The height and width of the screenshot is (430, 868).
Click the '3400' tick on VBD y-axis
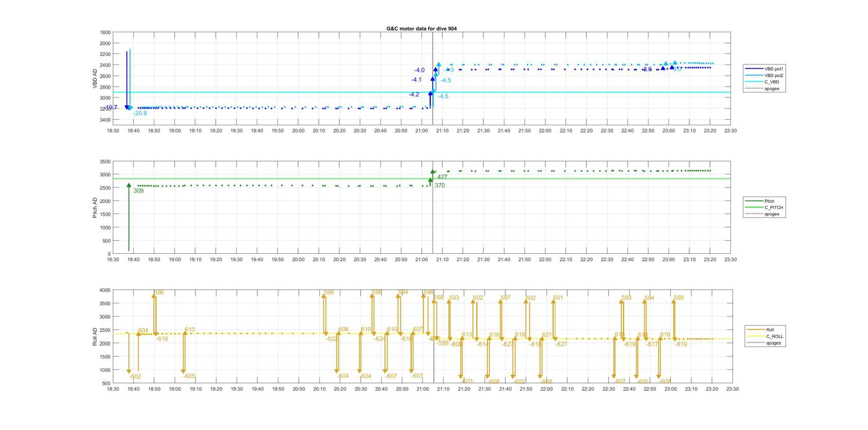(105, 119)
